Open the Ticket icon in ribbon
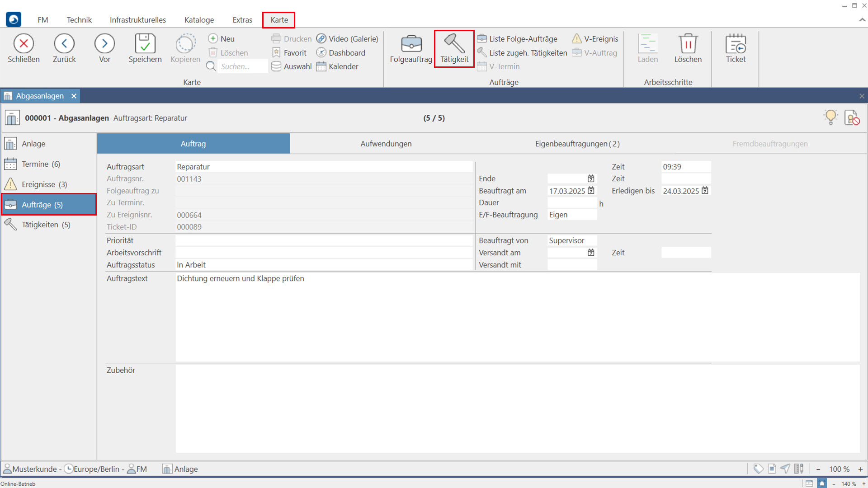This screenshot has height=488, width=868. (x=736, y=44)
